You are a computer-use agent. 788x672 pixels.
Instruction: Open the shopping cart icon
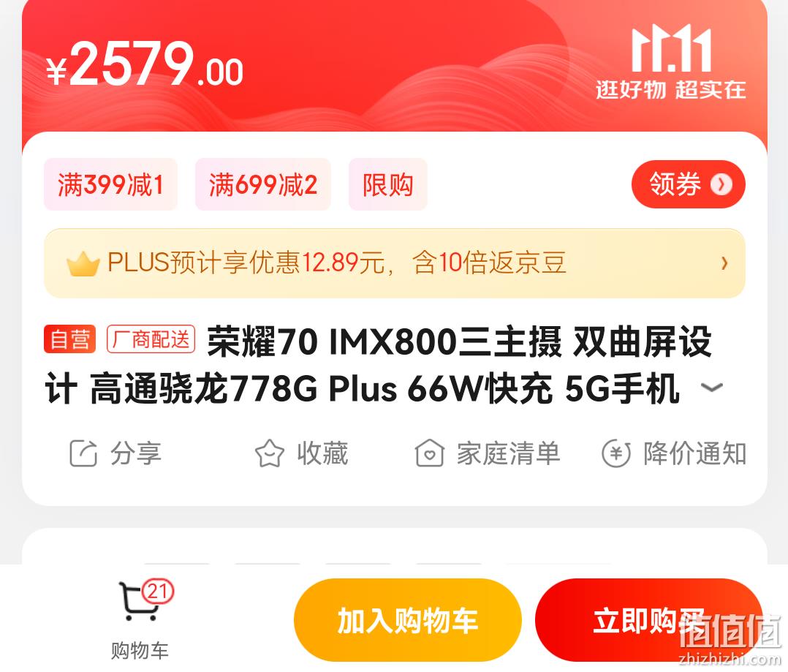coord(138,601)
